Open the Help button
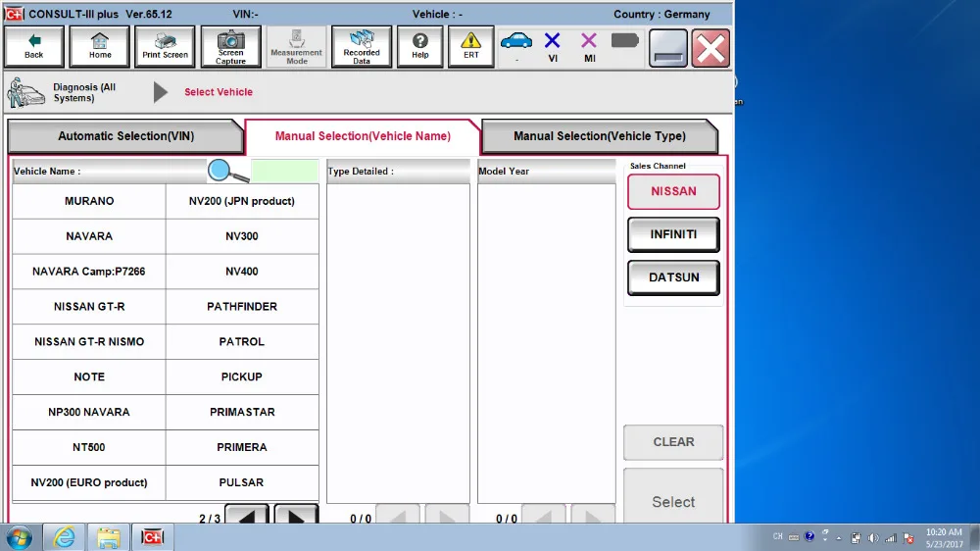The height and width of the screenshot is (551, 980). [420, 46]
